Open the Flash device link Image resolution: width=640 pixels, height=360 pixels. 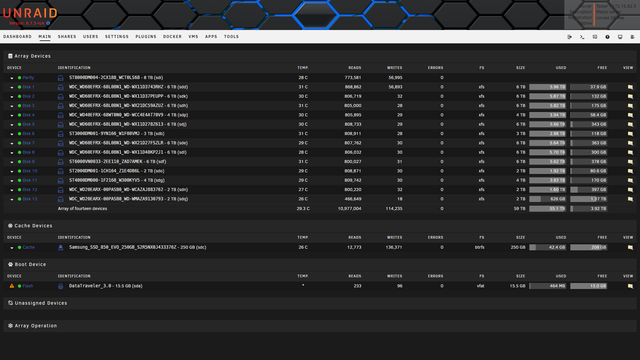point(28,286)
